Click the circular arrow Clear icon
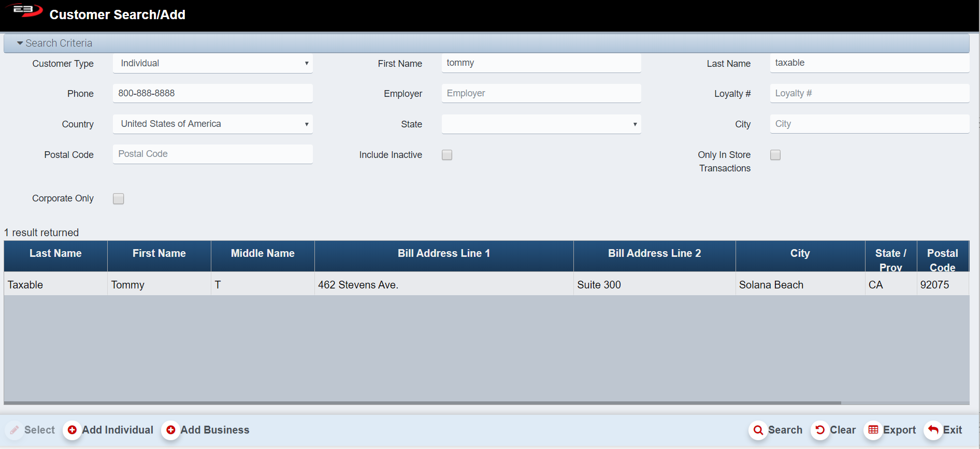 (820, 430)
